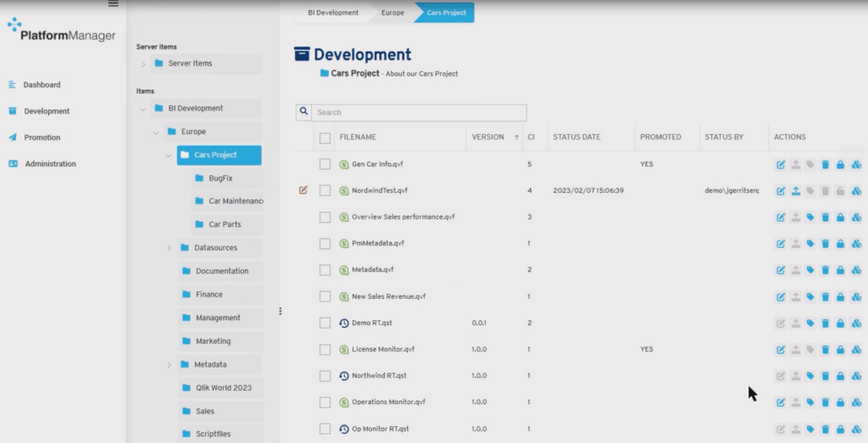Click tag icon for Overview Sales performance.qvf
The height and width of the screenshot is (443, 868).
pyautogui.click(x=810, y=217)
